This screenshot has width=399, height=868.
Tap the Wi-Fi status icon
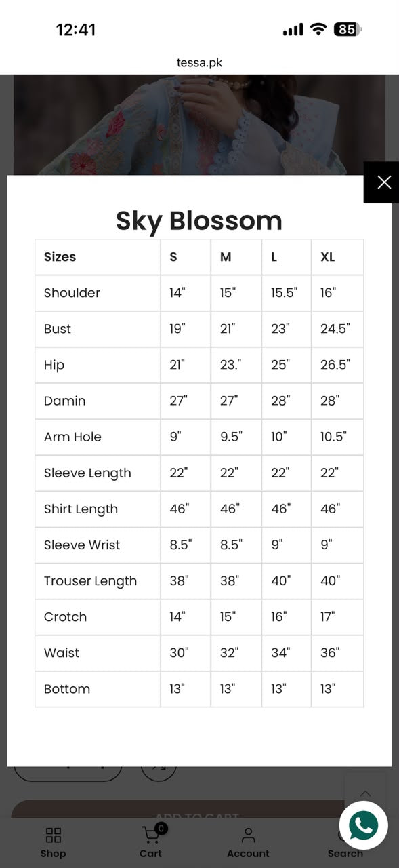[x=318, y=29]
